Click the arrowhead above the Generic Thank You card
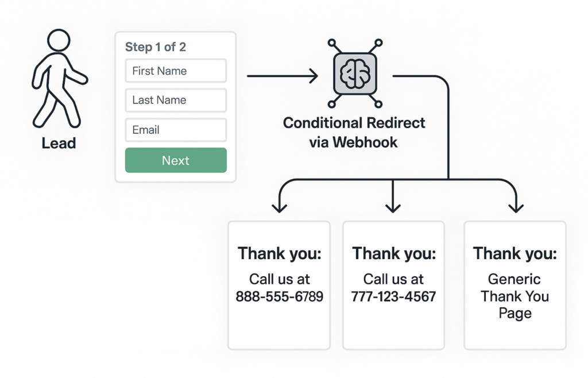 [x=516, y=206]
